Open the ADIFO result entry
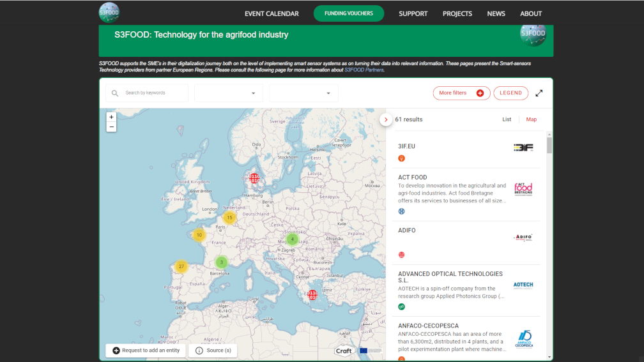Image resolution: width=644 pixels, height=362 pixels. pyautogui.click(x=466, y=243)
